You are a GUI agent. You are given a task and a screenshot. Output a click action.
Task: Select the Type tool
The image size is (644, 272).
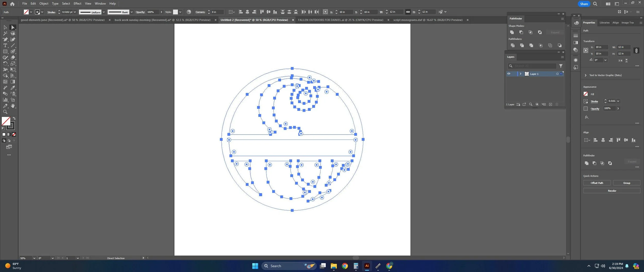coord(5,45)
